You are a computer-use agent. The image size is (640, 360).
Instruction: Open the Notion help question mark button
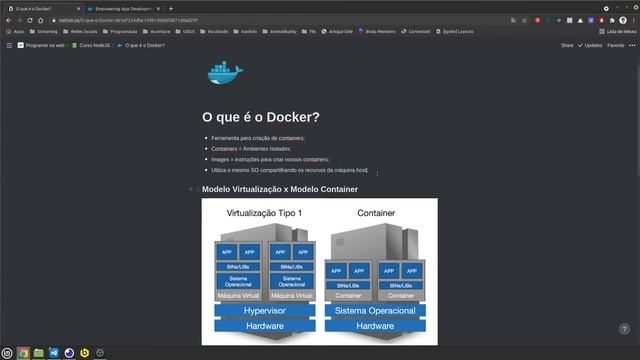click(x=624, y=329)
